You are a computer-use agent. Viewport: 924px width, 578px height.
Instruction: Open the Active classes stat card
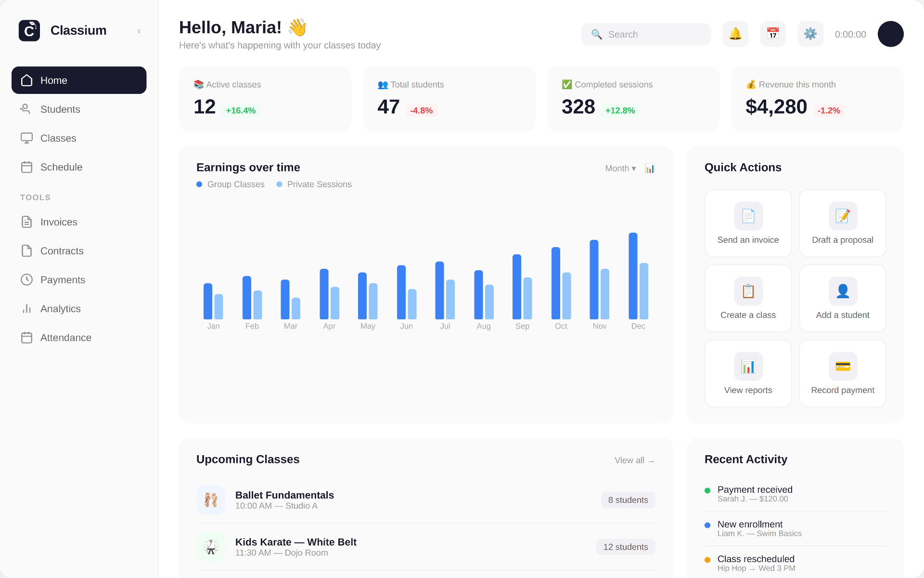(265, 99)
